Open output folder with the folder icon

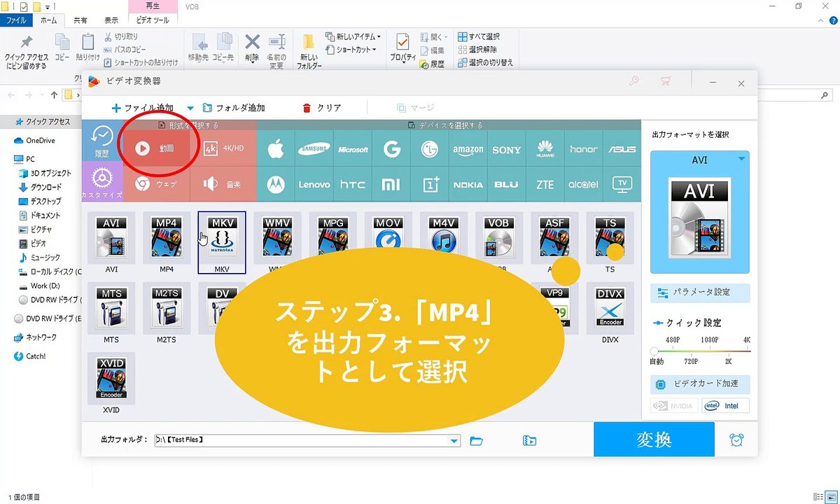[477, 440]
